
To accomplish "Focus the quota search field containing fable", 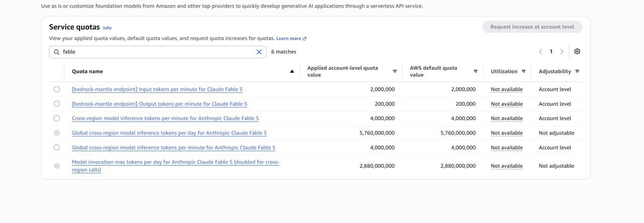I will [157, 52].
